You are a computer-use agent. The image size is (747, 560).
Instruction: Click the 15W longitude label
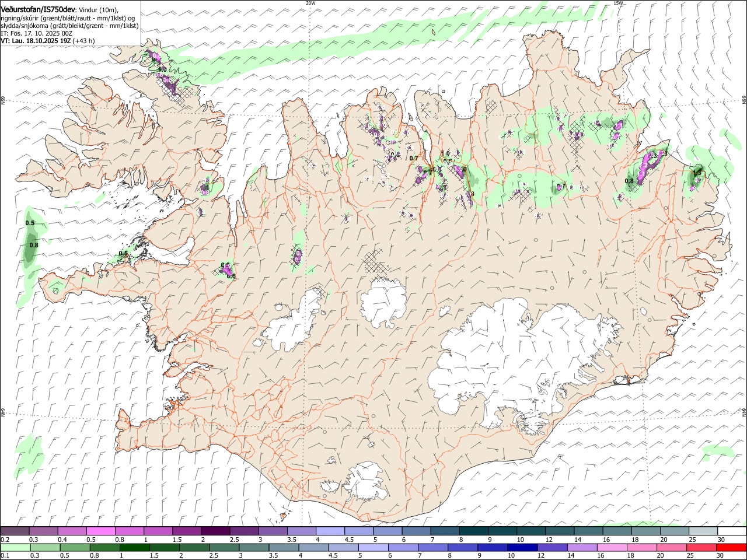(x=619, y=3)
